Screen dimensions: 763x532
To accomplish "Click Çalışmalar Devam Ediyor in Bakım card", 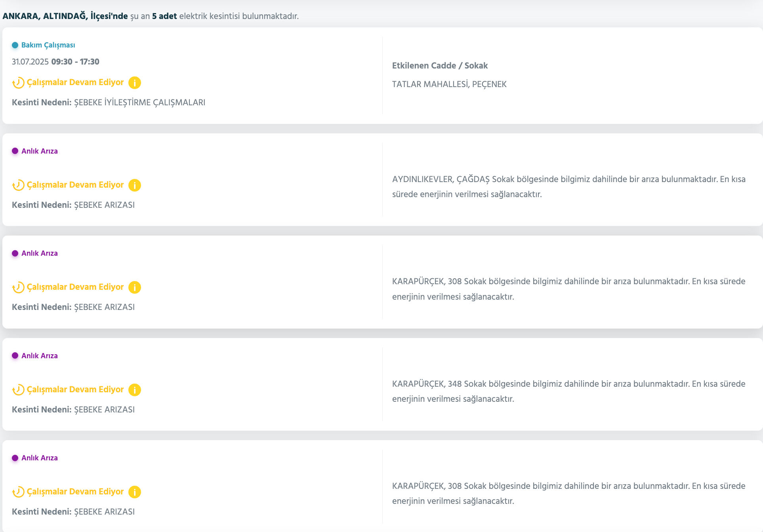I will pyautogui.click(x=75, y=82).
